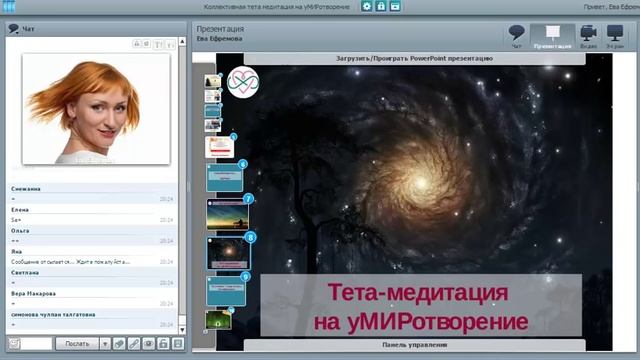Select slide thumbnail number 9
Screen dimensions: 640x360
[226, 291]
